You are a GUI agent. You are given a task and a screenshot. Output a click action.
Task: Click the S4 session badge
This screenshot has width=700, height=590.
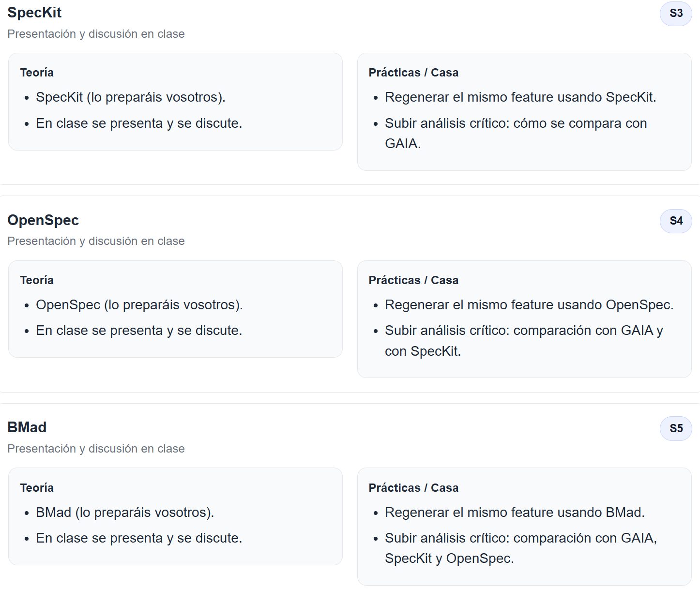(676, 221)
